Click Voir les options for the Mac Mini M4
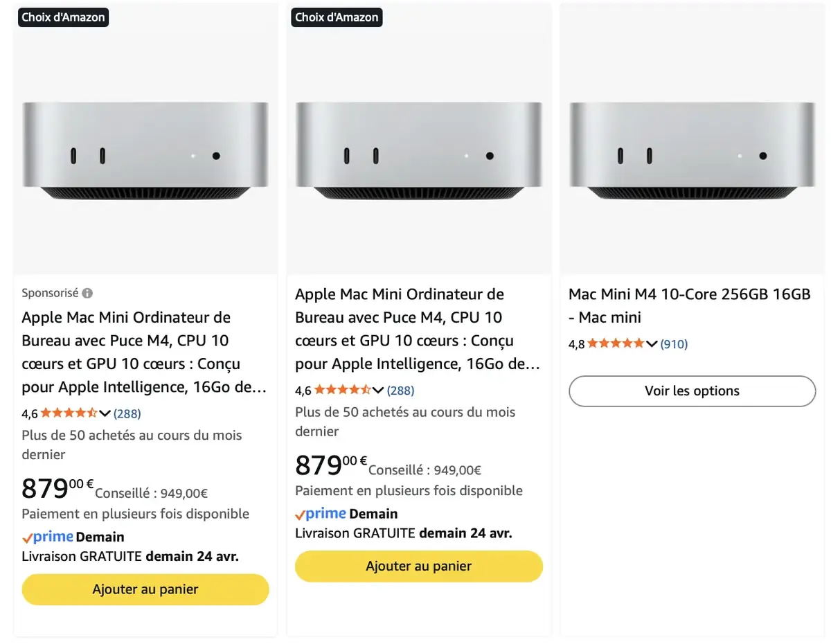Viewport: 831px width, 644px height. [692, 391]
